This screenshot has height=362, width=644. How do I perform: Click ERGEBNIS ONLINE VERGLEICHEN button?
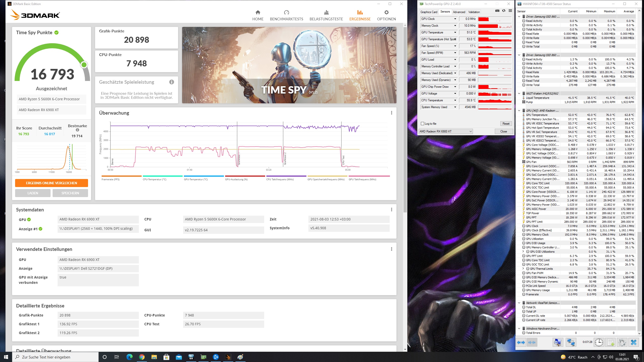point(52,183)
